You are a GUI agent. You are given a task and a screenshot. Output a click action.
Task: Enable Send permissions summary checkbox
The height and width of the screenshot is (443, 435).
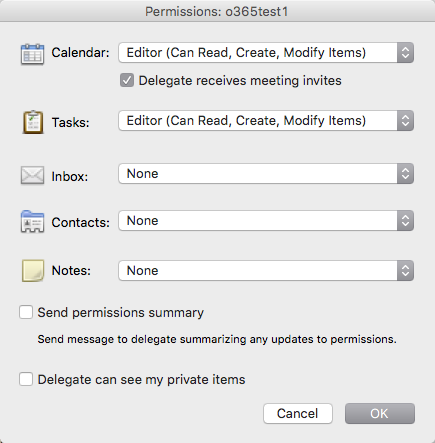click(x=26, y=312)
